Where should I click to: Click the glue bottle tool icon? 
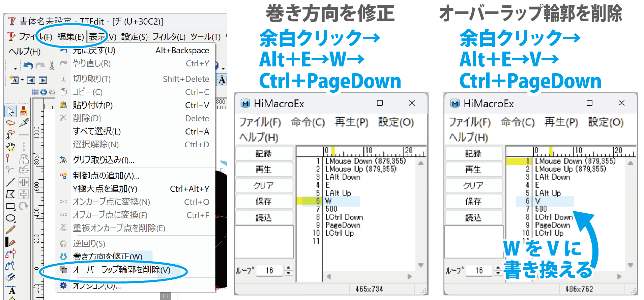coord(23,111)
